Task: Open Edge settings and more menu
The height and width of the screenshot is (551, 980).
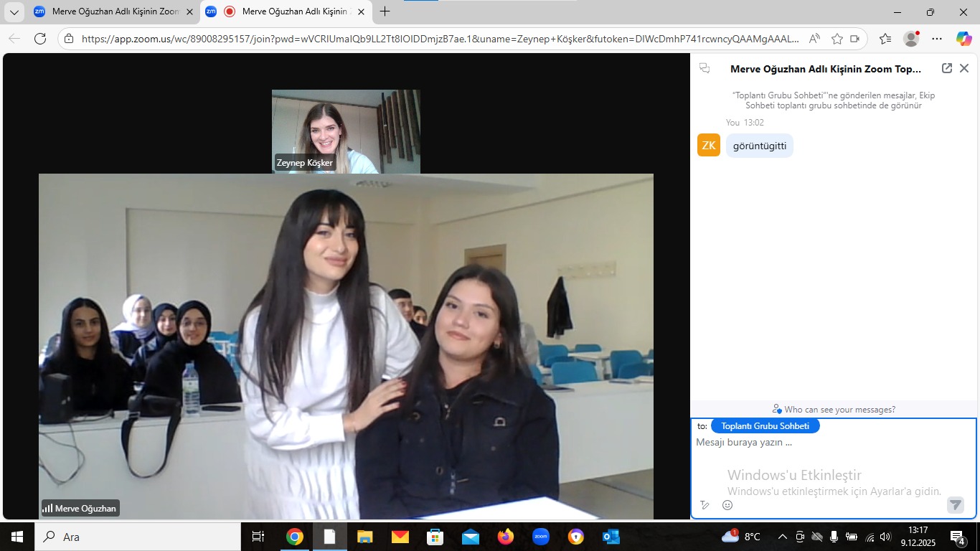Action: [937, 39]
